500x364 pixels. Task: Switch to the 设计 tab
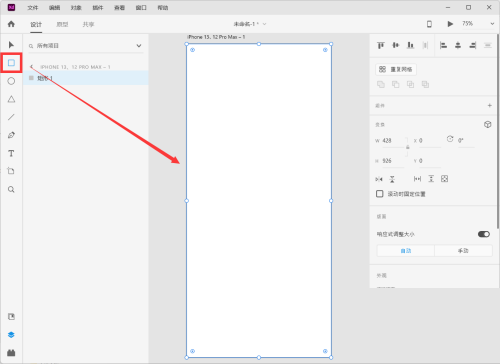click(x=36, y=24)
